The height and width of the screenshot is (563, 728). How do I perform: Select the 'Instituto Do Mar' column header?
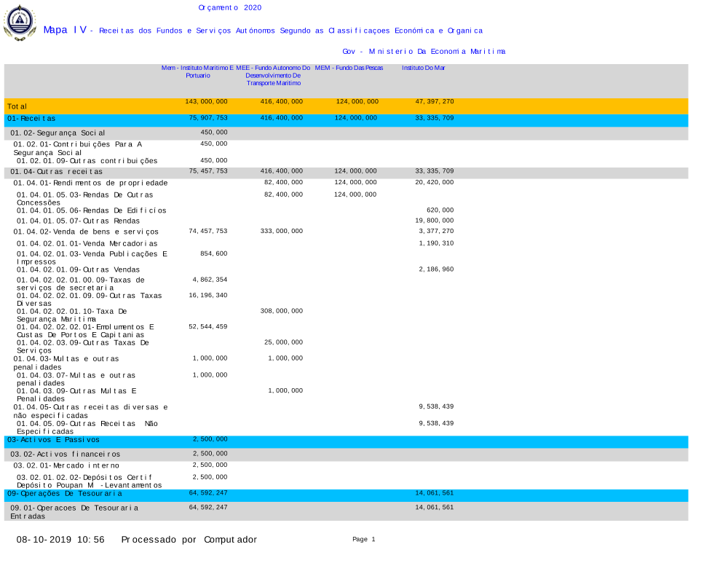point(423,68)
